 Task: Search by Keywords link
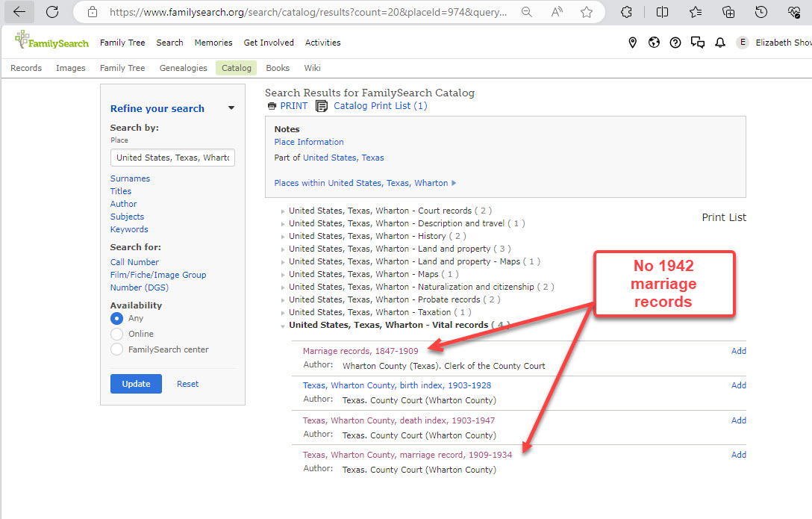point(129,229)
